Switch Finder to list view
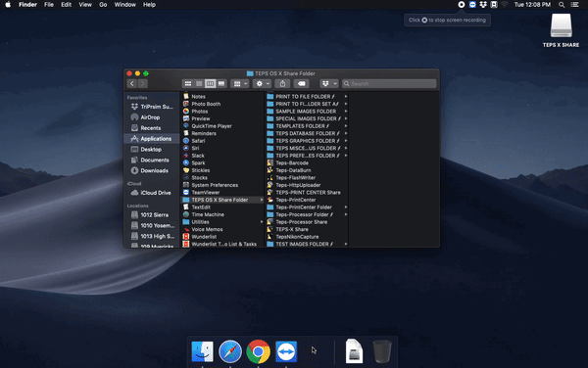Screen dimensions: 588x368 (199, 83)
